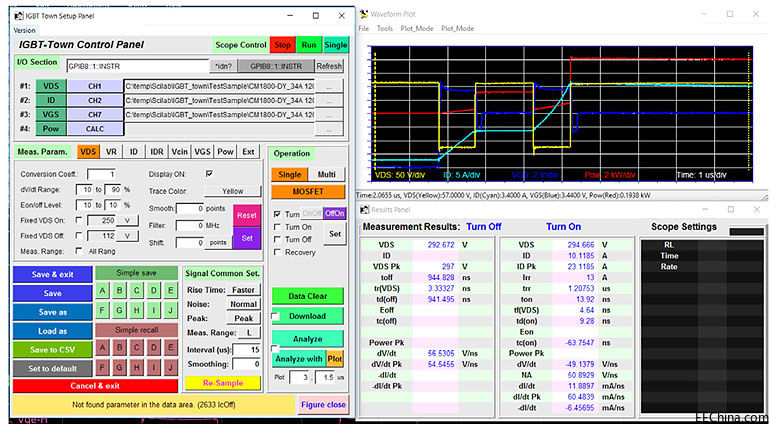Select the VDS measurement parameter tab

(88, 152)
